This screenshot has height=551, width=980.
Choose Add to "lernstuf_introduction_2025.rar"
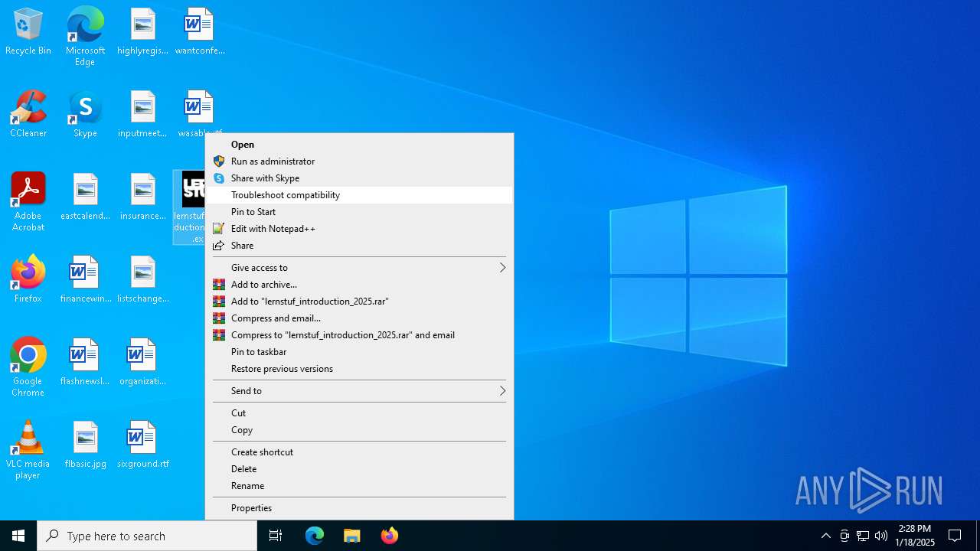(x=359, y=302)
